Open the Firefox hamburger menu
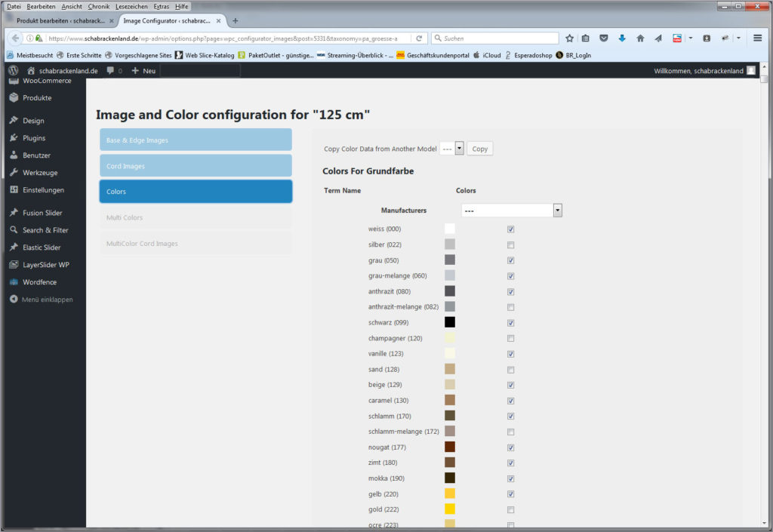Screen dimensions: 773x532 (758, 38)
